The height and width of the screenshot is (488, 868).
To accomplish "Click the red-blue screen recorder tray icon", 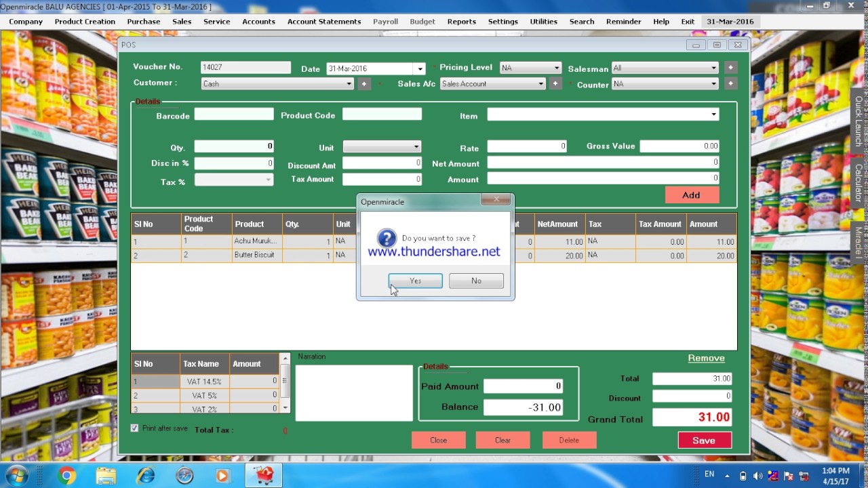I will point(773,476).
